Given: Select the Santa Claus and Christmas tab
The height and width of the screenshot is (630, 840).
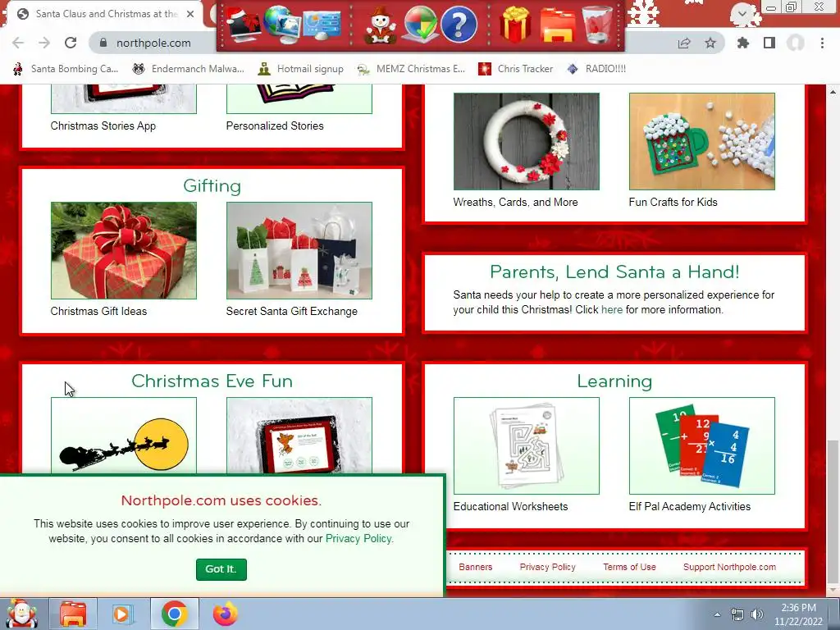Looking at the screenshot, I should pos(104,14).
